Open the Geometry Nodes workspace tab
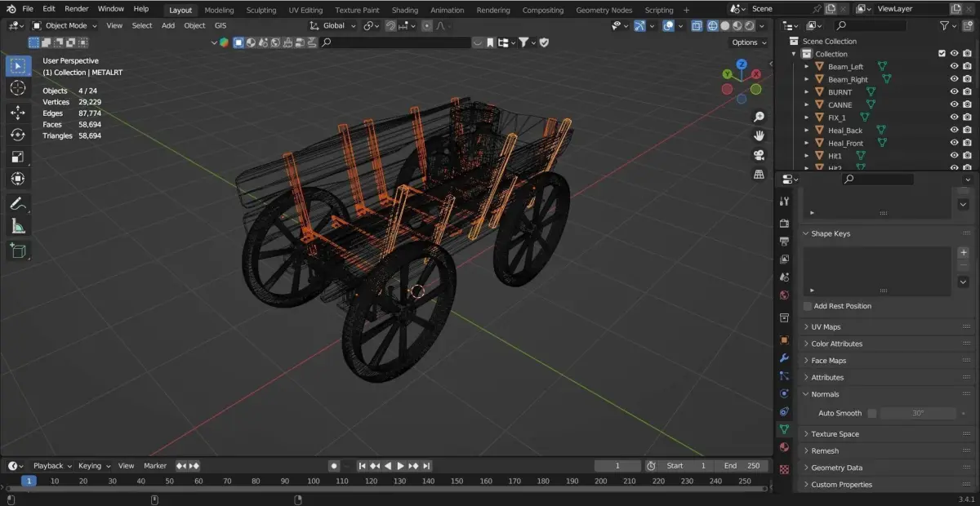The width and height of the screenshot is (980, 506). click(x=604, y=10)
